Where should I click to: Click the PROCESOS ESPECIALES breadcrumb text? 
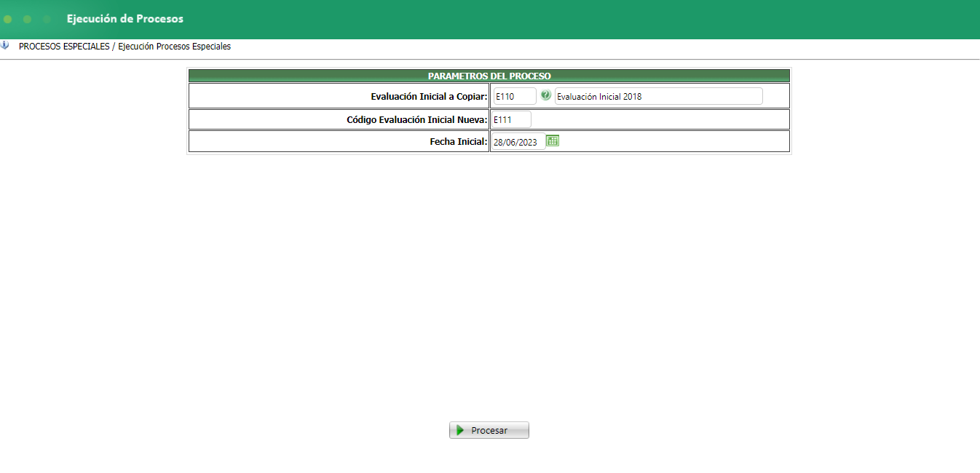pyautogui.click(x=64, y=47)
